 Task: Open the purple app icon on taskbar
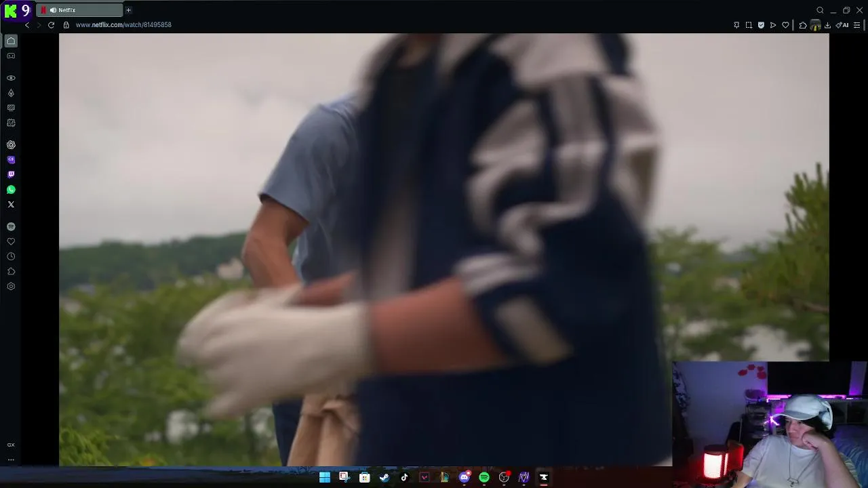[x=524, y=477]
